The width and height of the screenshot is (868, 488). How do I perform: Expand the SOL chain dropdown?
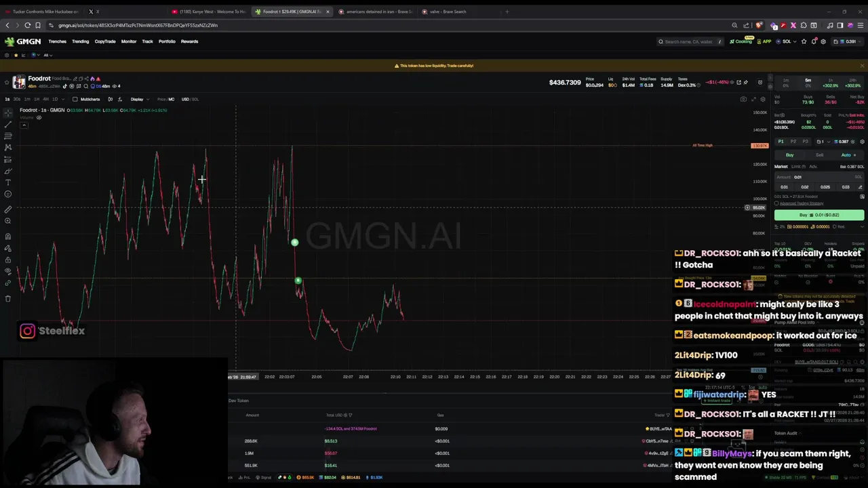click(787, 41)
